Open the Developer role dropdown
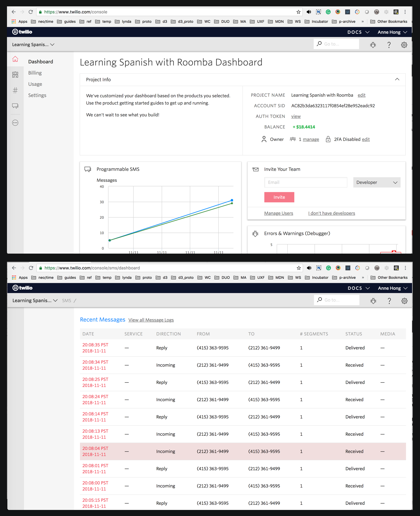Screen dimensions: 420x516 pos(376,182)
